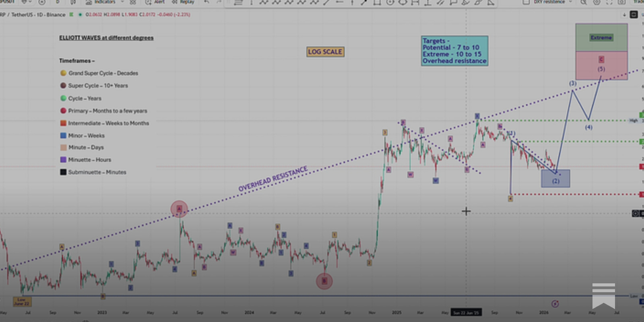The height and width of the screenshot is (322, 644).
Task: Pick the vertical line drawing tool
Action: (251, 2)
